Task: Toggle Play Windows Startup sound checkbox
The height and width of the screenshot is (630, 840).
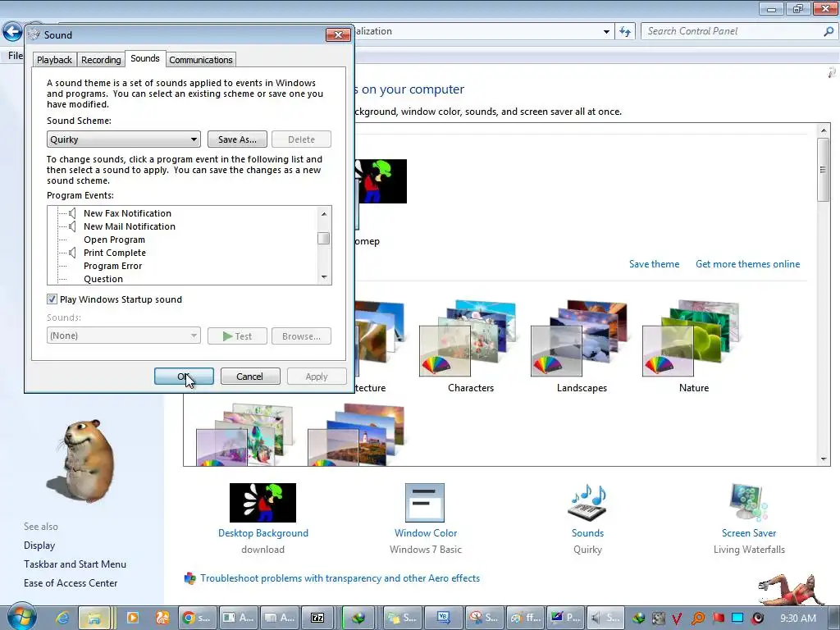Action: point(52,299)
